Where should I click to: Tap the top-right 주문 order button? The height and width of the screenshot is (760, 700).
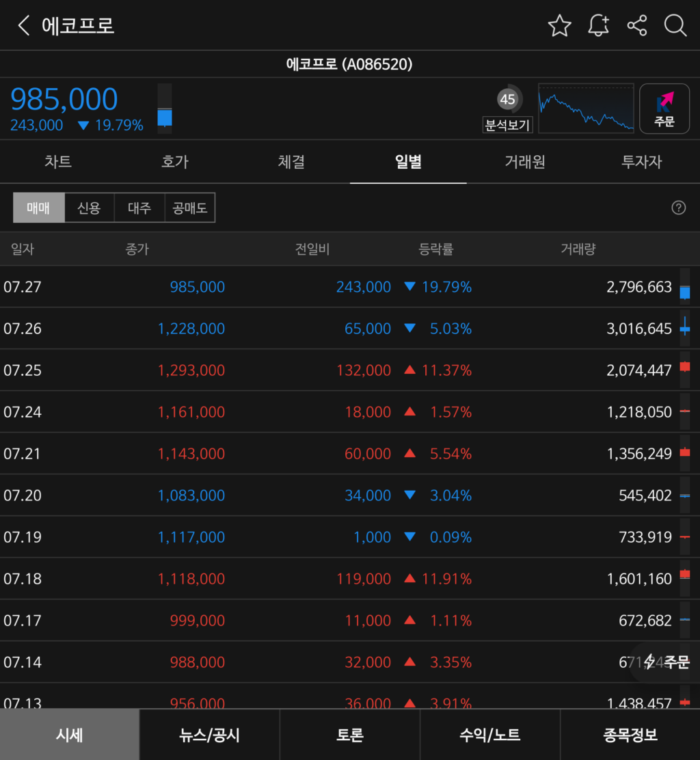tap(664, 108)
